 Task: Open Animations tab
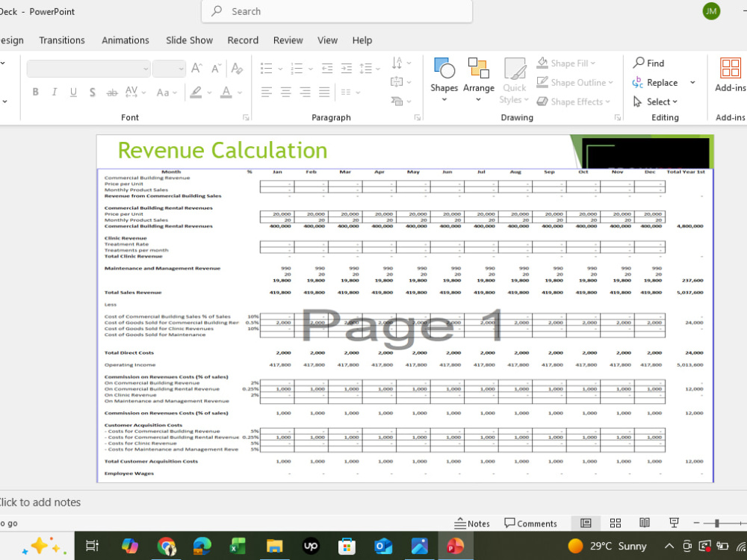pos(125,40)
